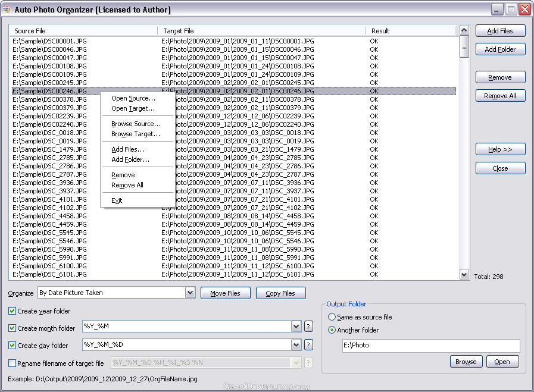Start the Copy Files operation

pos(280,293)
